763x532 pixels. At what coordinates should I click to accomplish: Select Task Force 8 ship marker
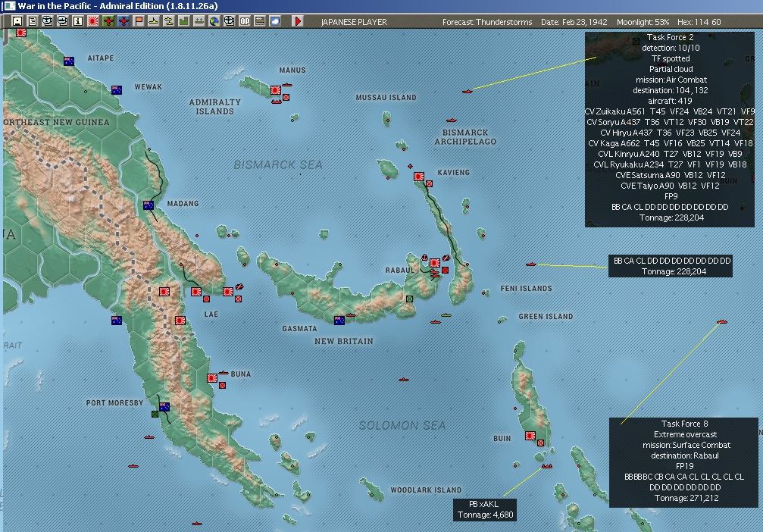coord(721,321)
